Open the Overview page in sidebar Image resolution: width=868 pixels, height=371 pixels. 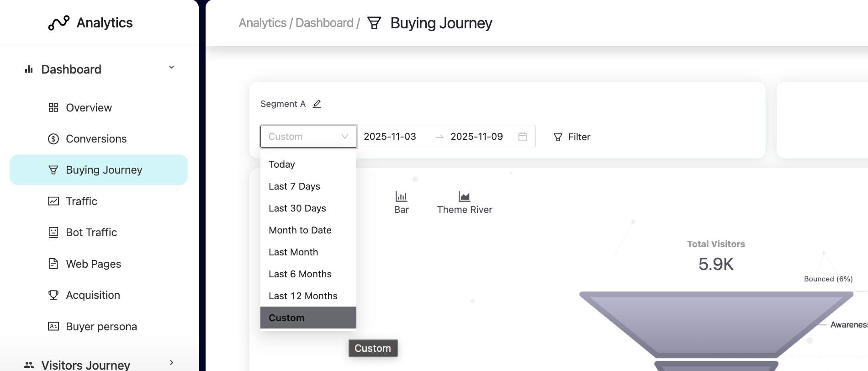[x=89, y=108]
